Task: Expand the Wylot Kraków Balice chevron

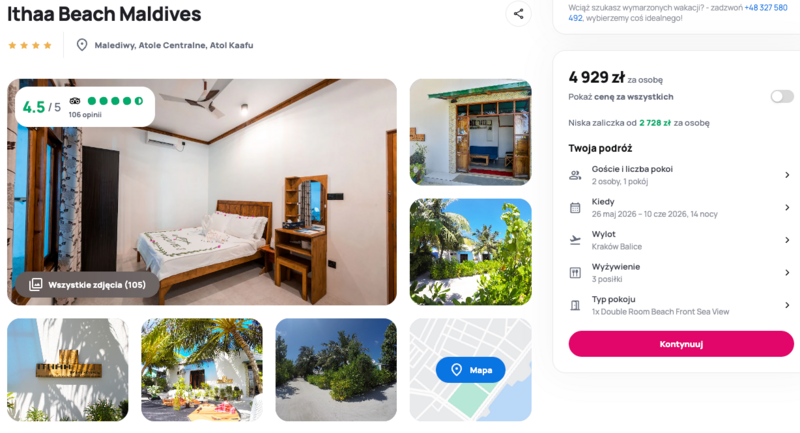Action: tap(787, 240)
